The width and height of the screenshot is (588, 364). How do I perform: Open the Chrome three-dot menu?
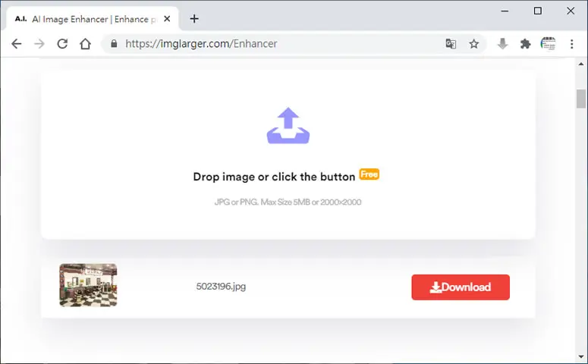point(571,44)
